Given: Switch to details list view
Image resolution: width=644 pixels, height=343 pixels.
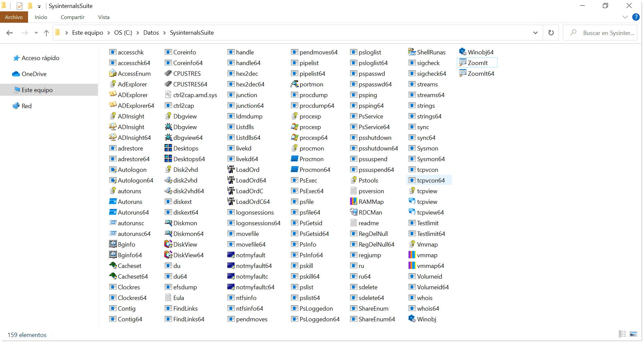Looking at the screenshot, I should [x=623, y=334].
